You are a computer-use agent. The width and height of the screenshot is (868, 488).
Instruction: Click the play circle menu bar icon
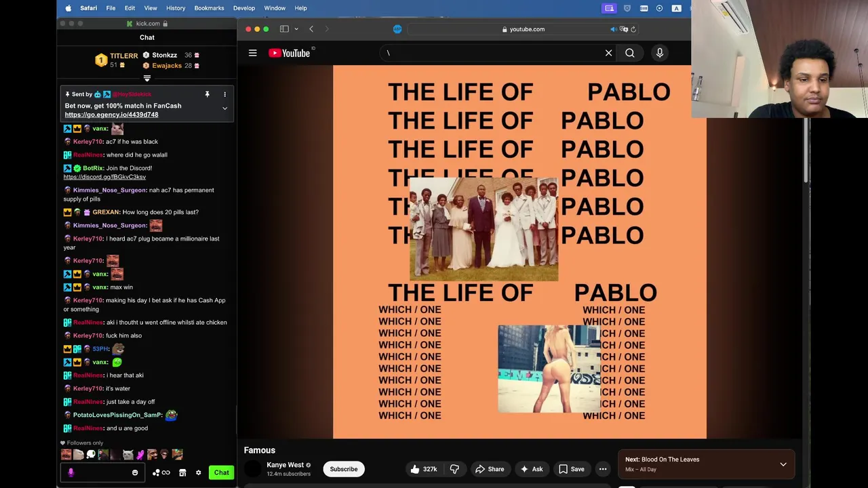(659, 8)
